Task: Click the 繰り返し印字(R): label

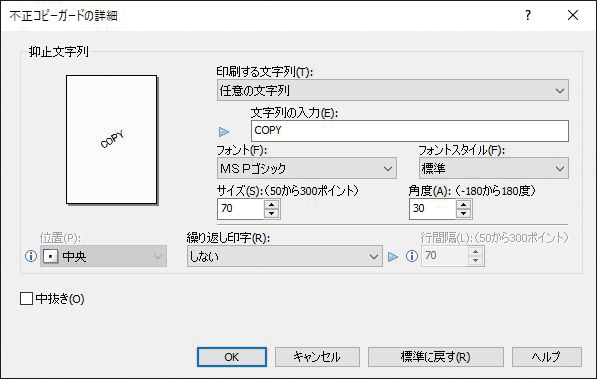Action: click(x=228, y=238)
